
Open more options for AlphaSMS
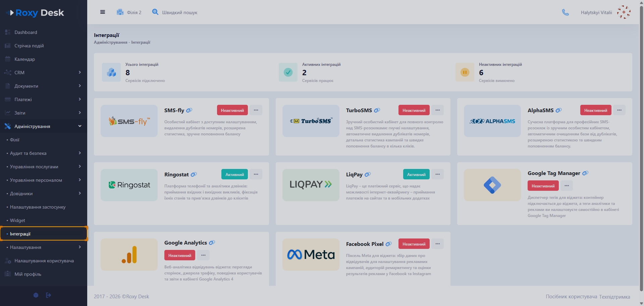[x=620, y=110]
